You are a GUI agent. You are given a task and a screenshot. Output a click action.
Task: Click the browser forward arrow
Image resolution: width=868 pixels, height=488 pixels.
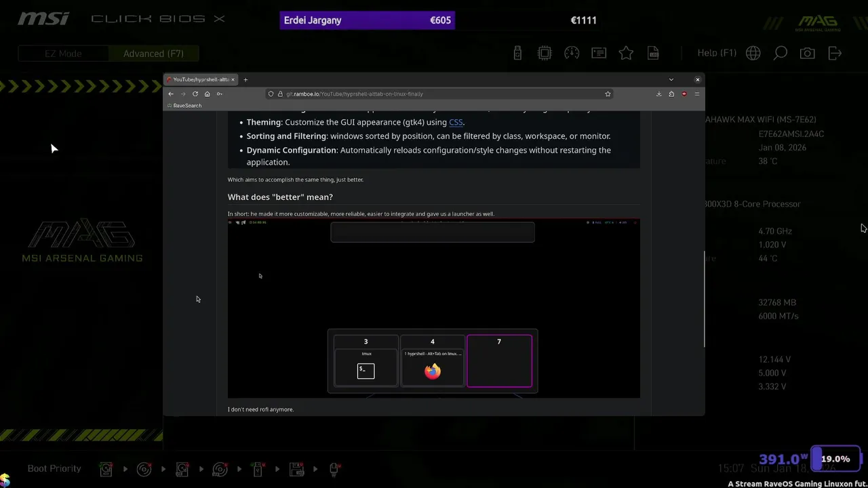tap(182, 94)
